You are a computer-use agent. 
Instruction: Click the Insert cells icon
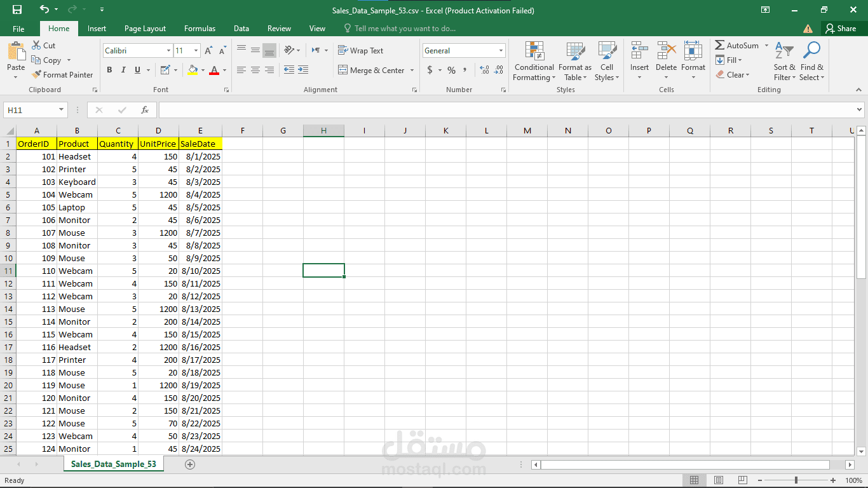click(x=639, y=51)
